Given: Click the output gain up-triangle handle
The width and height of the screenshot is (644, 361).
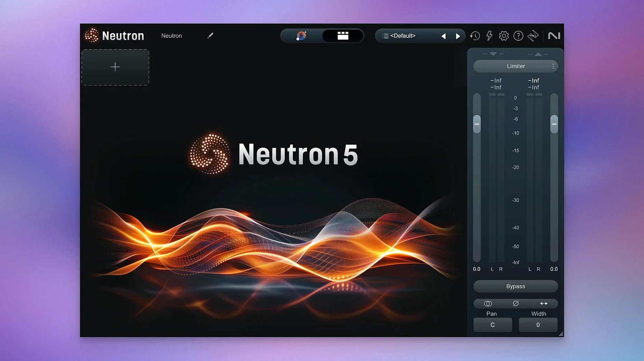Looking at the screenshot, I should coord(538,54).
